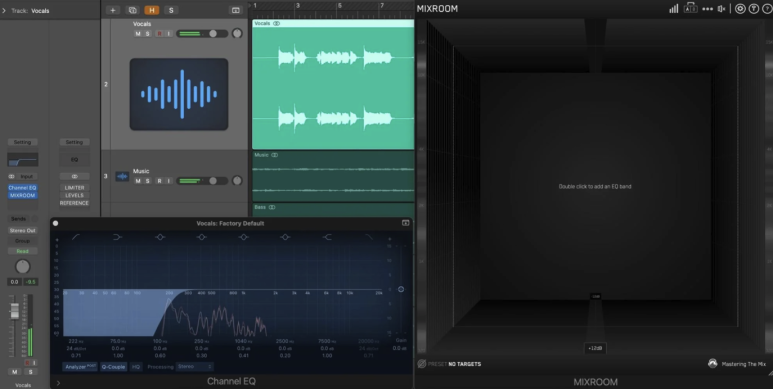
Task: Toggle the orange H hide button
Action: click(x=152, y=10)
